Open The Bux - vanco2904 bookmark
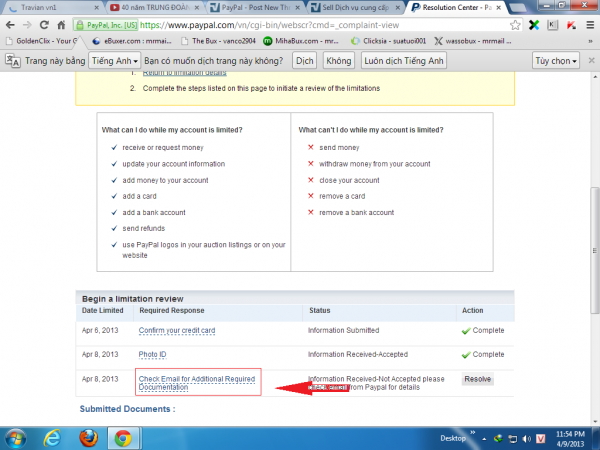Screen dimensions: 600x450 (x=218, y=41)
